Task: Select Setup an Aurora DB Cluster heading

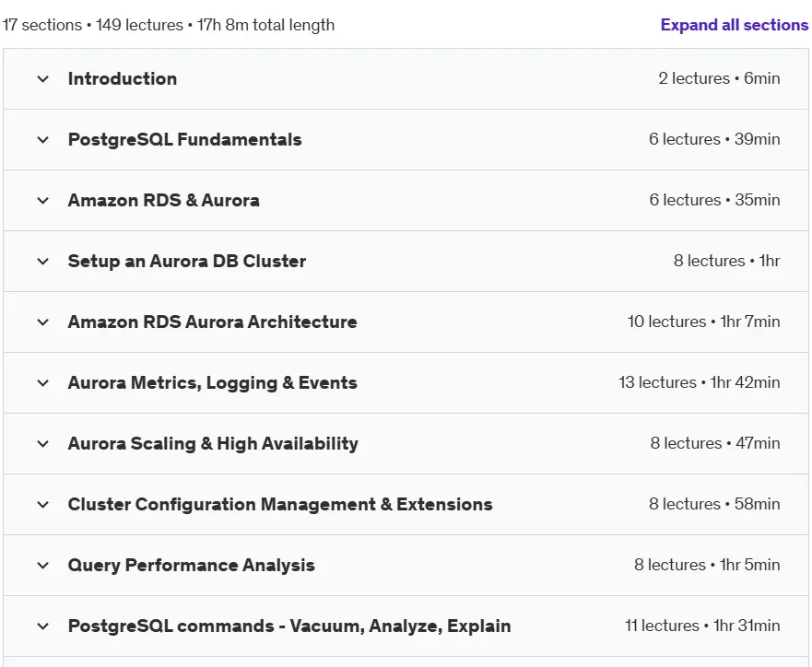Action: pos(187,262)
